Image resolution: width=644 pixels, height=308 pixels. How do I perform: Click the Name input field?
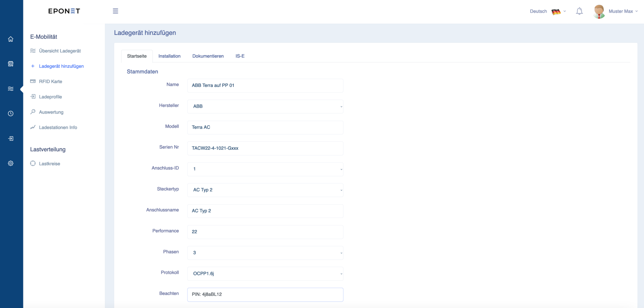pos(265,85)
